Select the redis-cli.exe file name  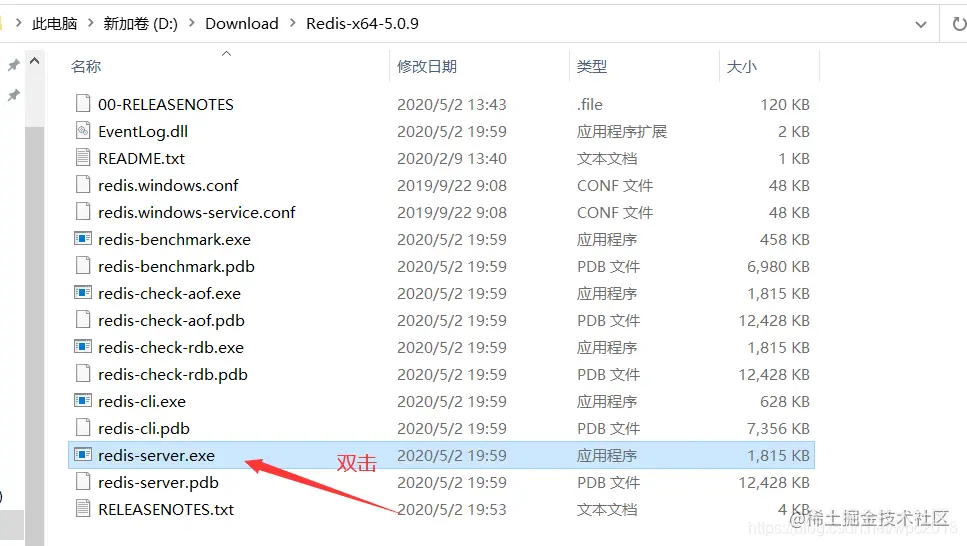[x=142, y=401]
